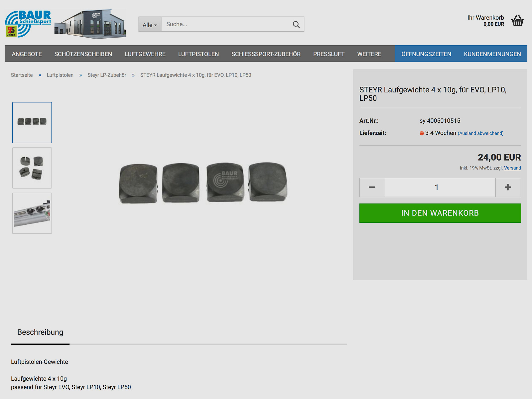532x399 pixels.
Task: Click the 24,00 EUR price
Action: (499, 157)
